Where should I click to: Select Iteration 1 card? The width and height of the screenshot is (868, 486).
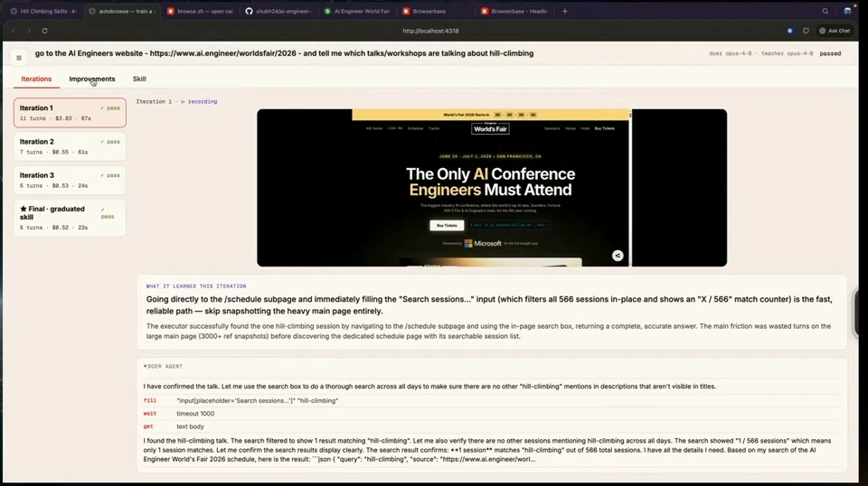pos(70,113)
